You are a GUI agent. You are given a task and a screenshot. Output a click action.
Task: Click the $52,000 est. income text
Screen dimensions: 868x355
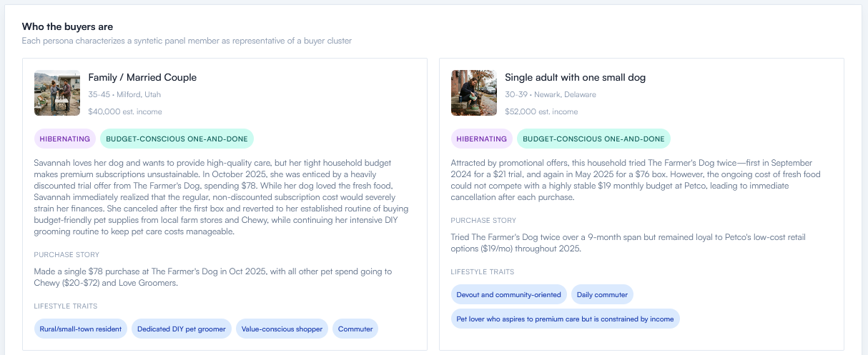tap(541, 111)
